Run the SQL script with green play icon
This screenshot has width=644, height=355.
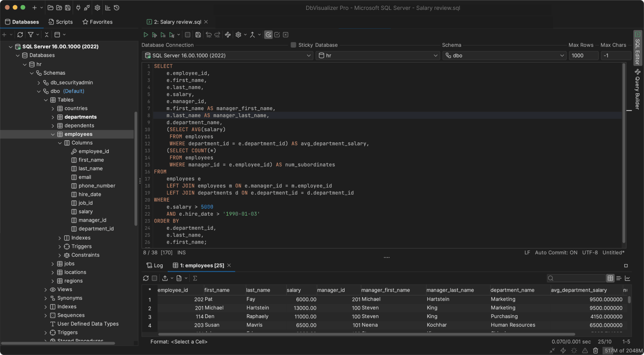(x=146, y=34)
